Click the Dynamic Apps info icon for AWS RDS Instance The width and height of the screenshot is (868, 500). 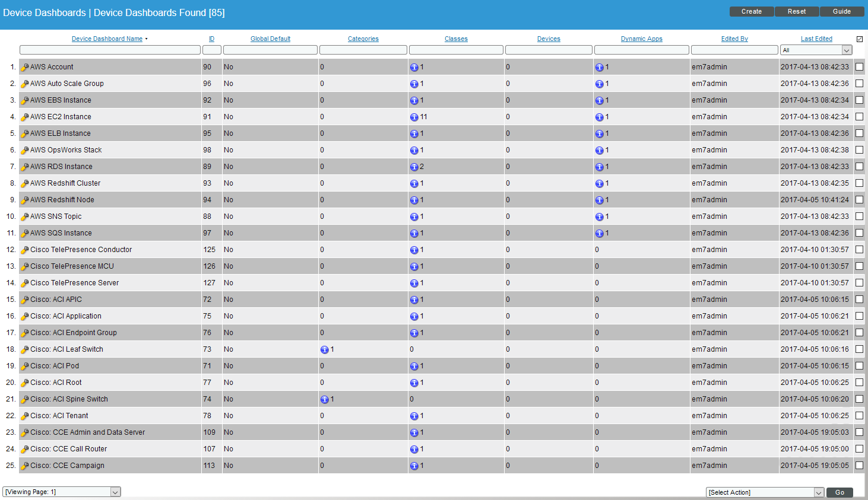[x=600, y=167]
